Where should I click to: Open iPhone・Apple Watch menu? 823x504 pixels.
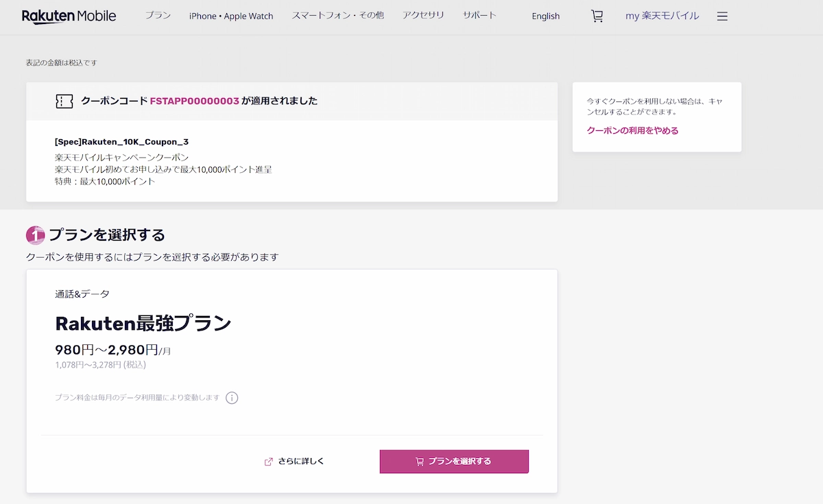231,16
